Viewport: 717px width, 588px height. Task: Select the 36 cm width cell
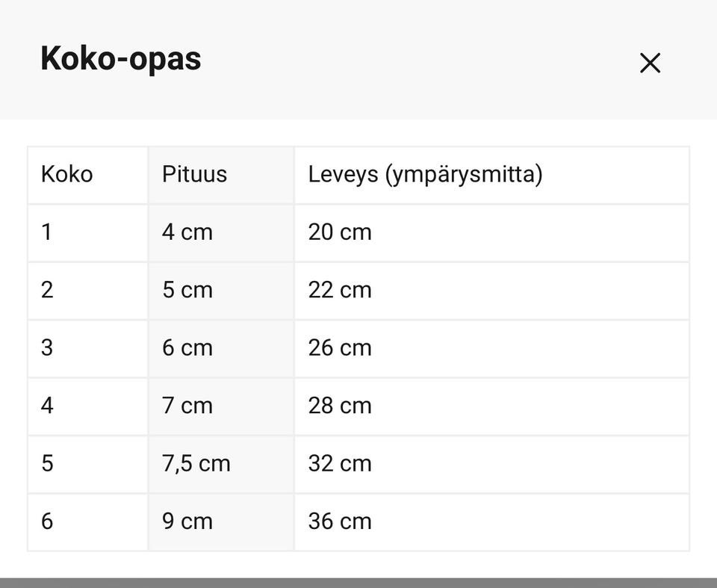pos(491,522)
